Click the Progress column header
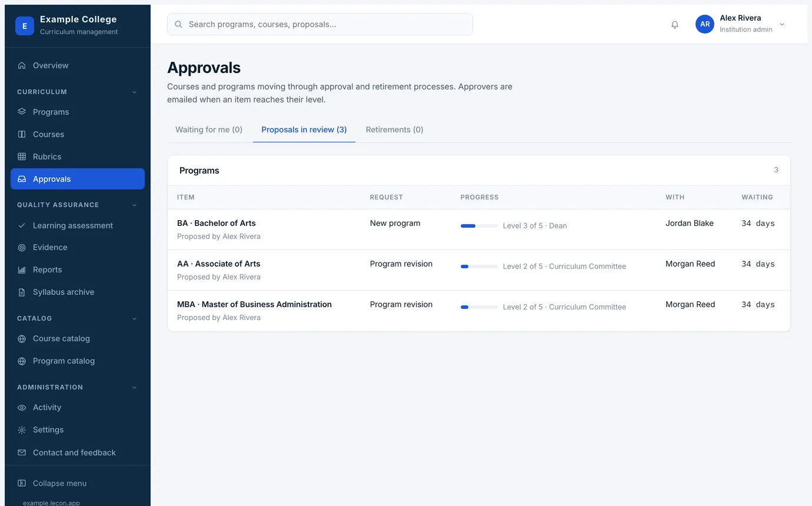812x506 pixels. [x=480, y=197]
